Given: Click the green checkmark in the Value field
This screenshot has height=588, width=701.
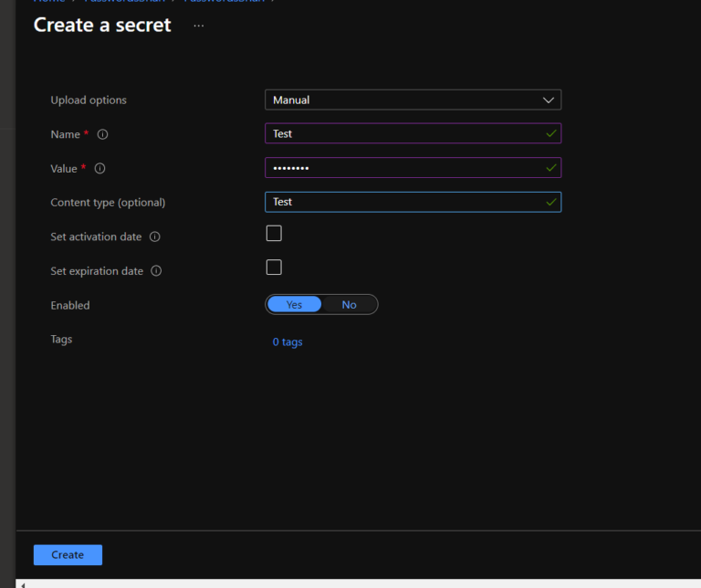Looking at the screenshot, I should (x=550, y=168).
